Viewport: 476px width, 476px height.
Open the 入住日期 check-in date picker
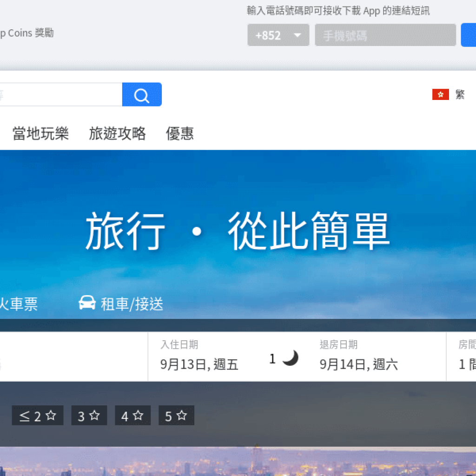pyautogui.click(x=200, y=357)
